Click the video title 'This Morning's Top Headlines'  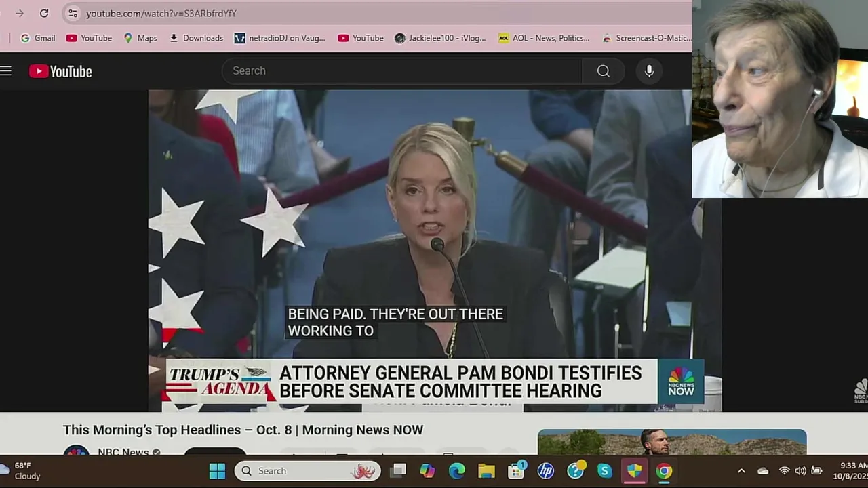pos(243,430)
